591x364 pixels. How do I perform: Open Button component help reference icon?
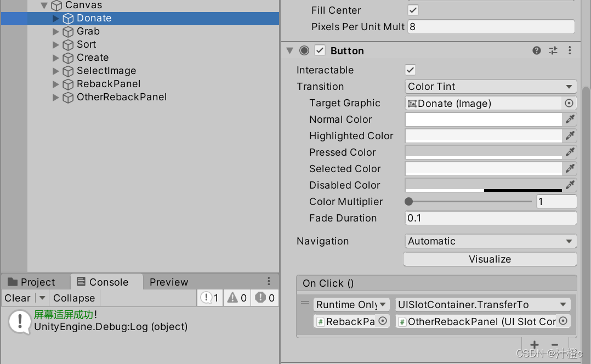(537, 50)
